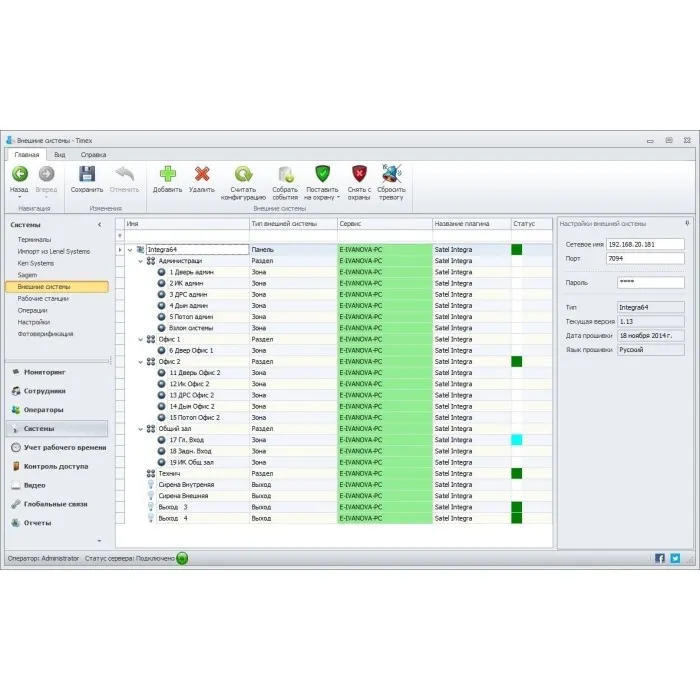The image size is (700, 700).
Task: Click the Сохранить floppy disk icon
Action: tap(87, 174)
